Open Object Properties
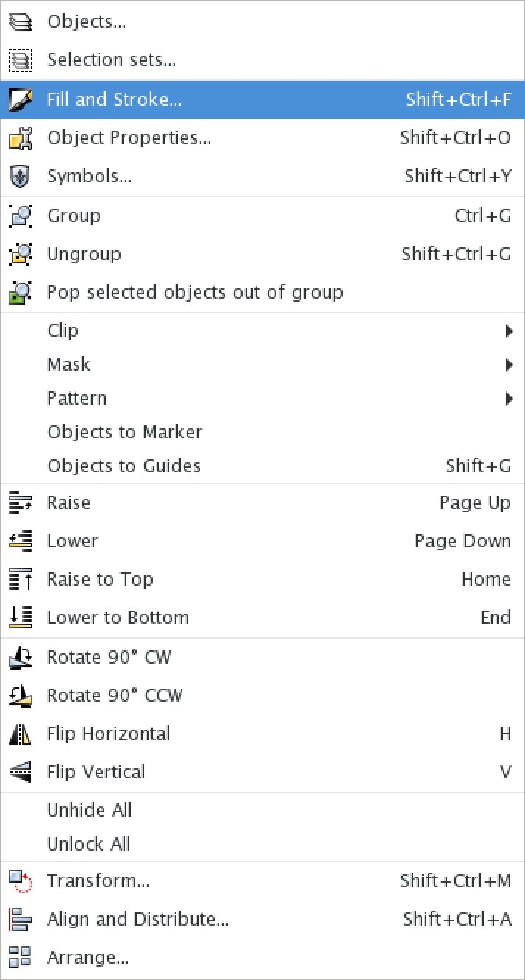Viewport: 525px width, 980px height. (x=129, y=138)
